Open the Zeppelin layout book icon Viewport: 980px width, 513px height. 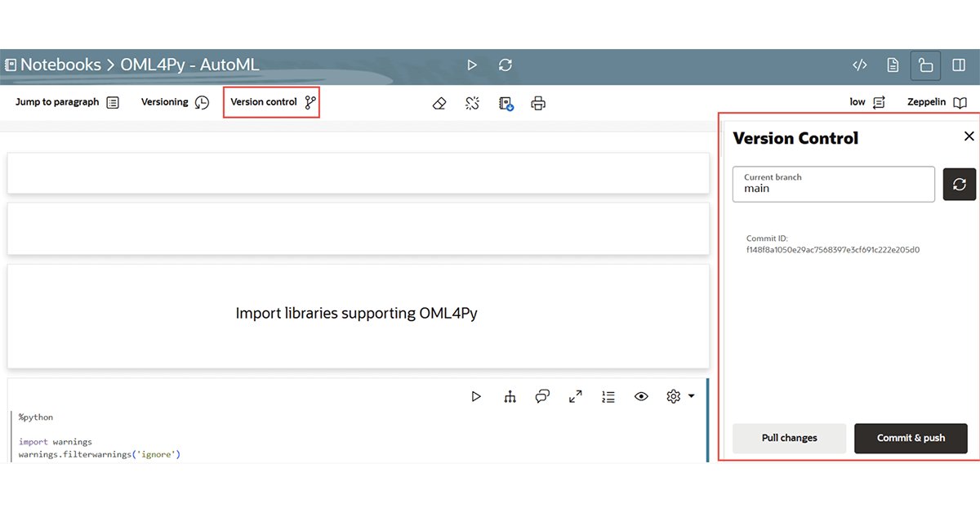[x=938, y=102]
